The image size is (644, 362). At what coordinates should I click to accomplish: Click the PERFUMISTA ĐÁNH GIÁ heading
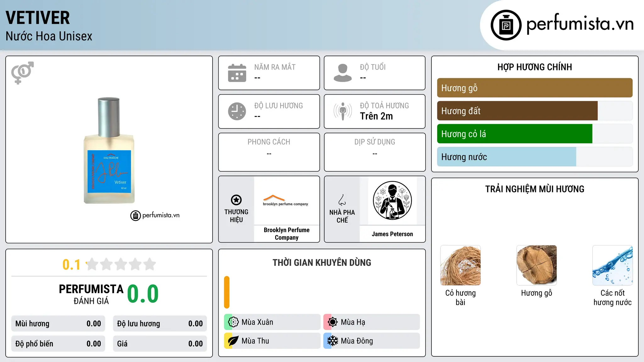[x=91, y=294]
